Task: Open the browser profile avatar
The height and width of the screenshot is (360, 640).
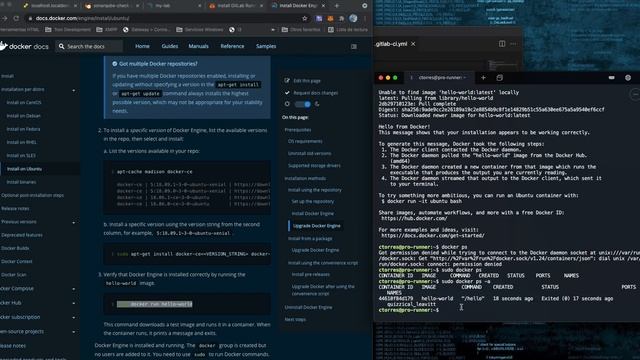Action: coord(353,18)
